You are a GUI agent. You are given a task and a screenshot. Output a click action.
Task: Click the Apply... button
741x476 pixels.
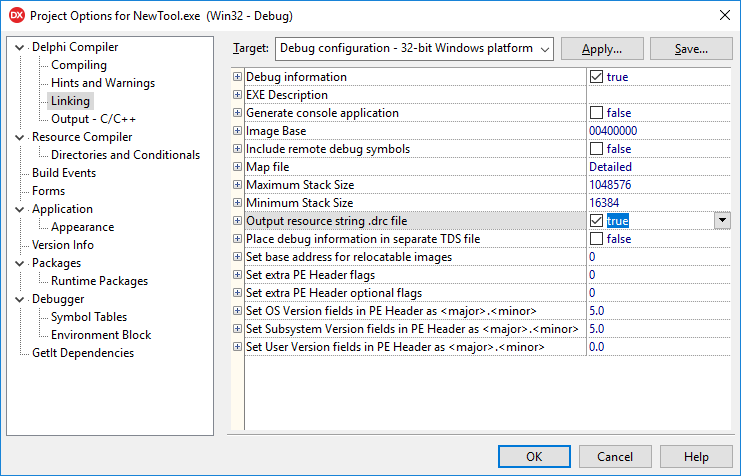tap(602, 49)
